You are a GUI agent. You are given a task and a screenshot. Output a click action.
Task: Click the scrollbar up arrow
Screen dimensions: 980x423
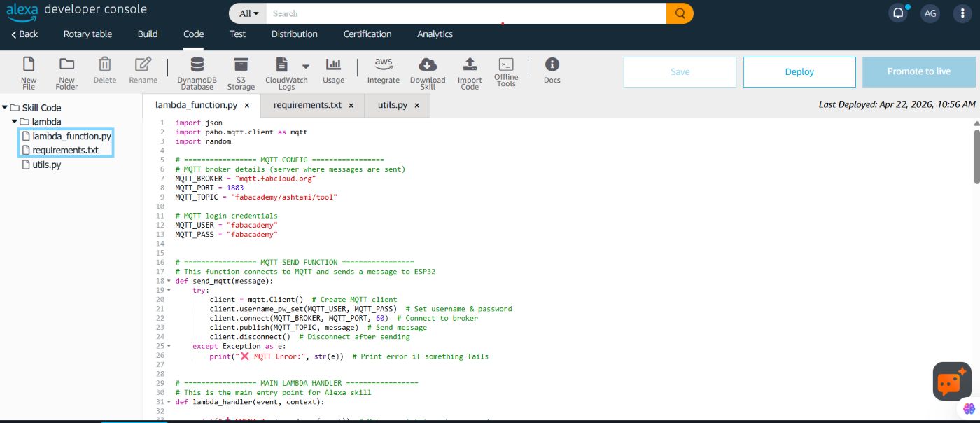[x=976, y=123]
